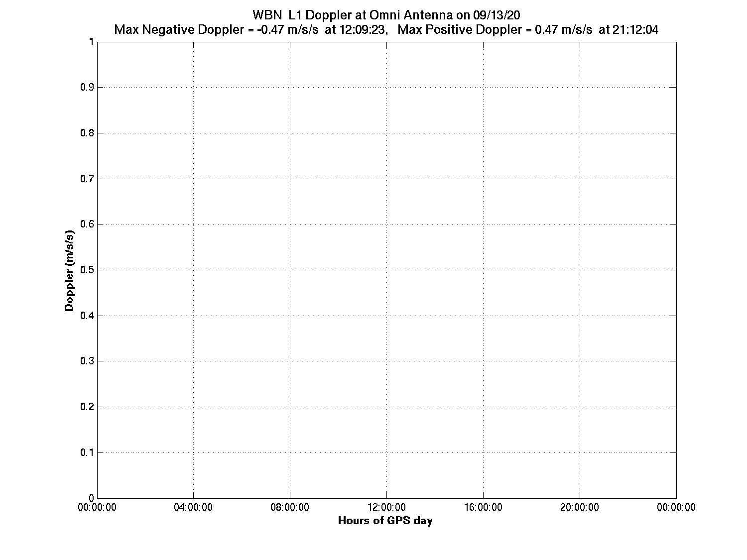Click the 'Max Positive Doppler = 0.47 m/s/s' text
This screenshot has width=747, height=560.
496,30
